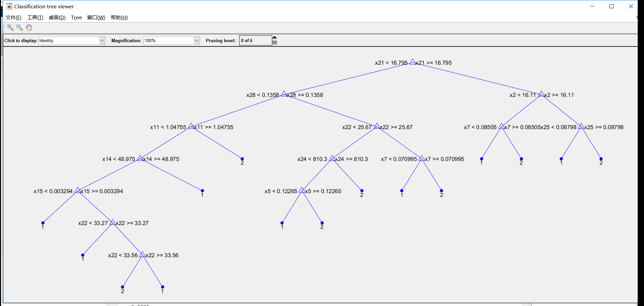Click the x7 < 0.08505 split node
Screen dimensions: 644x306
(x=501, y=126)
